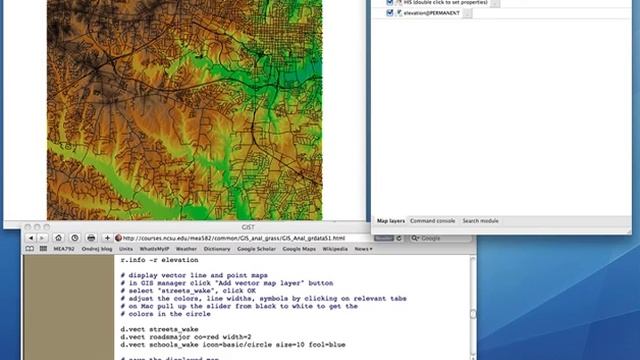This screenshot has height=360, width=640.
Task: Click the elevation map display canvas
Action: click(184, 110)
